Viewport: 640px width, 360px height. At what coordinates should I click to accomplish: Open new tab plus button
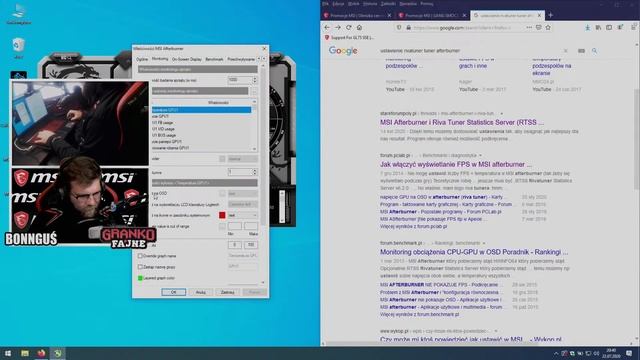pos(551,15)
